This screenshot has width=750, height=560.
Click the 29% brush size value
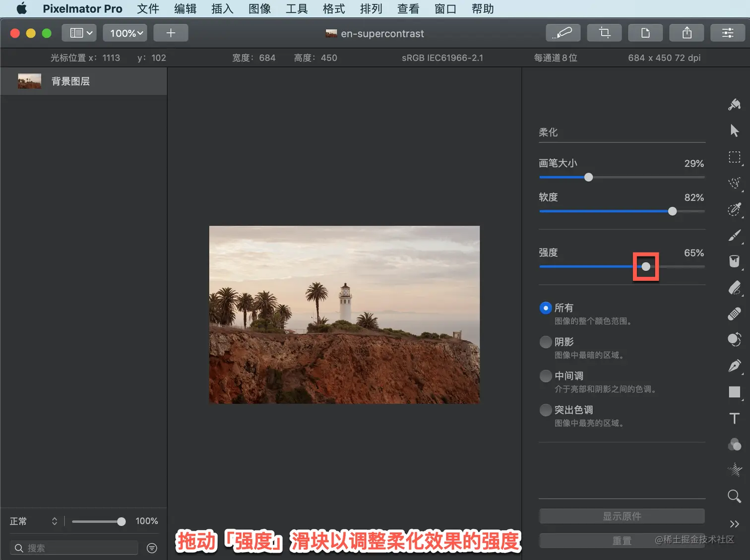[x=694, y=164]
